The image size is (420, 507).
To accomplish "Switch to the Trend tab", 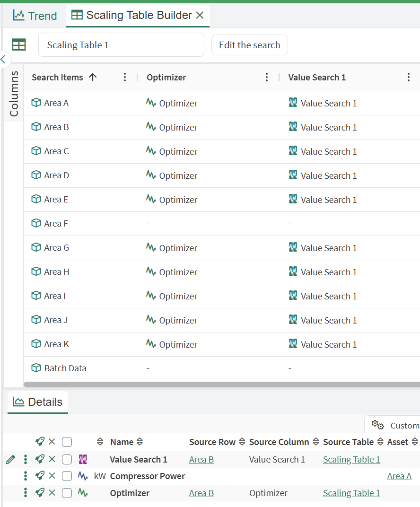I will click(x=35, y=16).
